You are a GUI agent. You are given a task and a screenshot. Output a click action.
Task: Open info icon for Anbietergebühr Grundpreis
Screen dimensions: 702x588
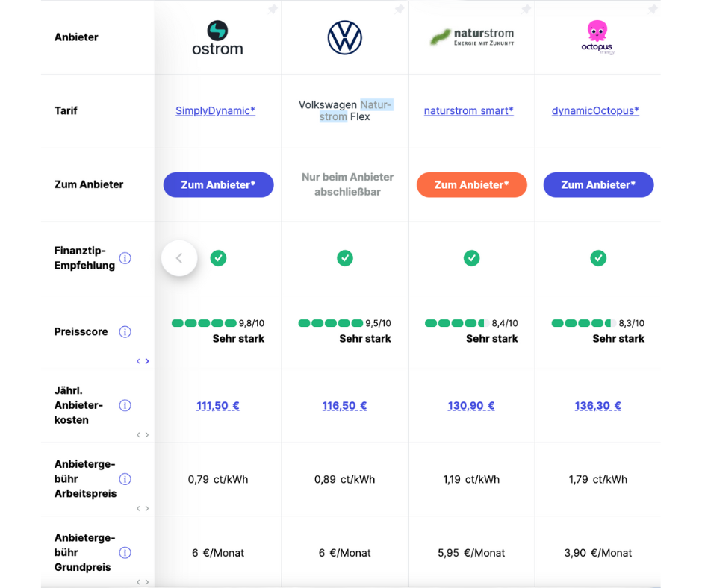pyautogui.click(x=125, y=553)
